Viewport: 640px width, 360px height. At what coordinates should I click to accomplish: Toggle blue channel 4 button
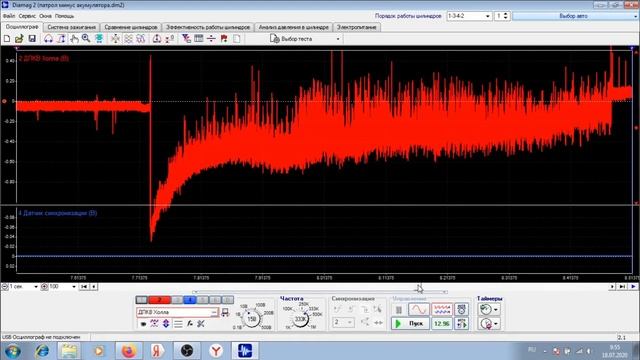189,300
